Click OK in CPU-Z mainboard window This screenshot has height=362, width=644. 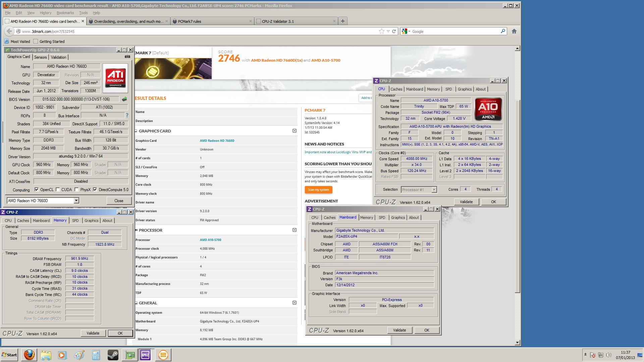point(427,330)
